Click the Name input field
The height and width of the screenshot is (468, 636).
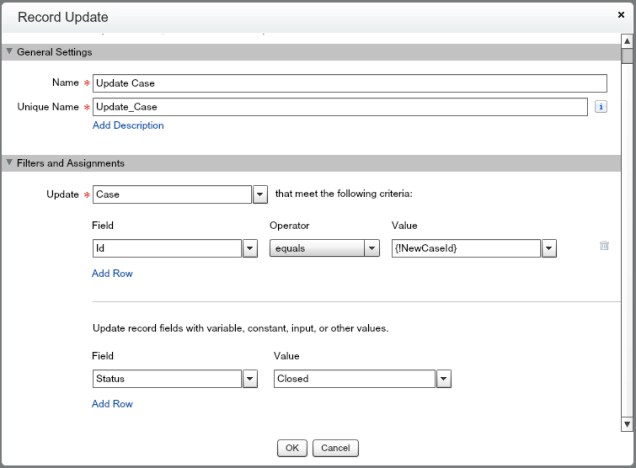(x=349, y=84)
